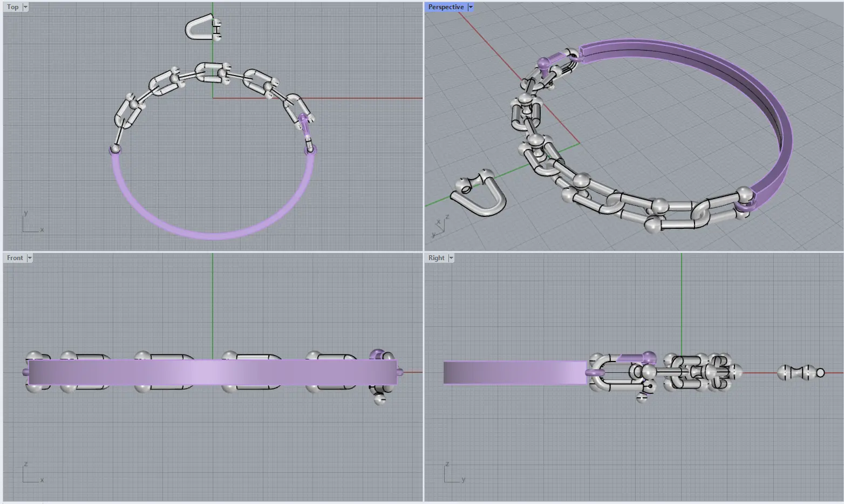Image resolution: width=844 pixels, height=504 pixels.
Task: Expand the Perspective viewport menu arrow
Action: [471, 7]
